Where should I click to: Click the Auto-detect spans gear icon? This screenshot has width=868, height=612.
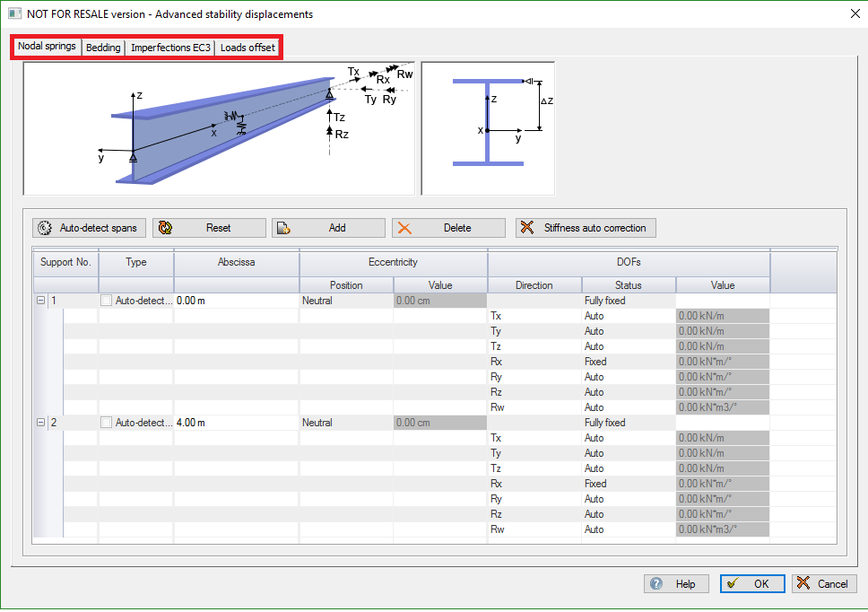point(46,228)
